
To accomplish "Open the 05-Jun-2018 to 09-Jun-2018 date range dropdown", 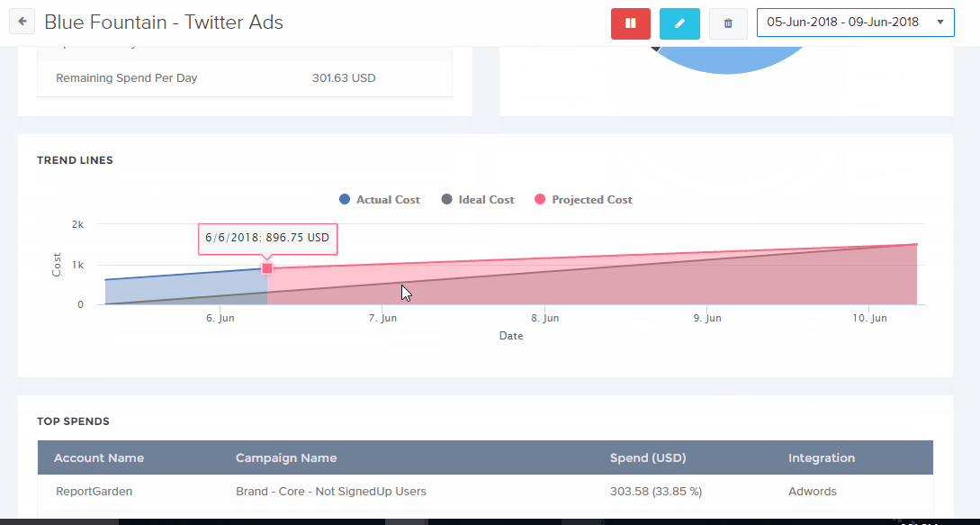I will pos(855,23).
